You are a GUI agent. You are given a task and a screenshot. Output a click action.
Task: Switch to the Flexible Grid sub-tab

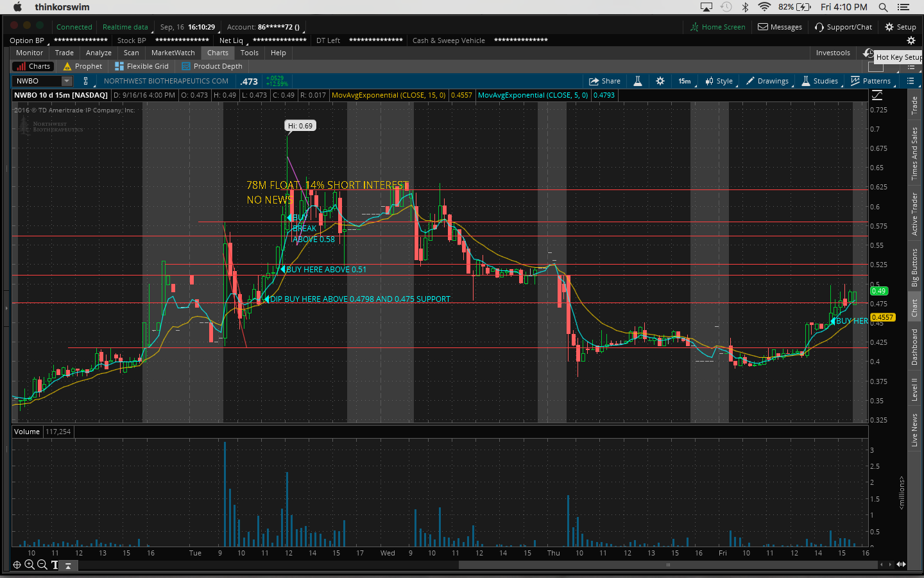(x=141, y=66)
